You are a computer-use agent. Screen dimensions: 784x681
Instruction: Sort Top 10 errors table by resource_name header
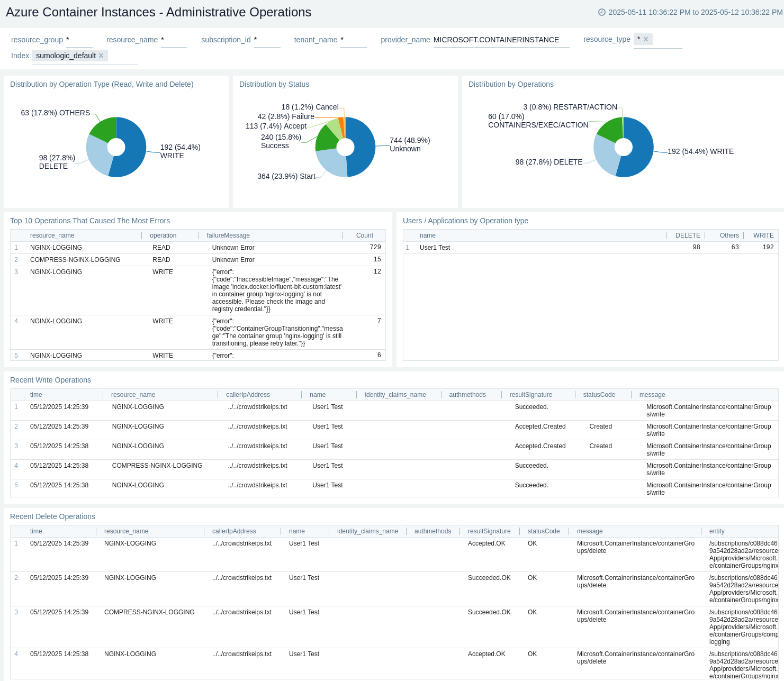(52, 235)
